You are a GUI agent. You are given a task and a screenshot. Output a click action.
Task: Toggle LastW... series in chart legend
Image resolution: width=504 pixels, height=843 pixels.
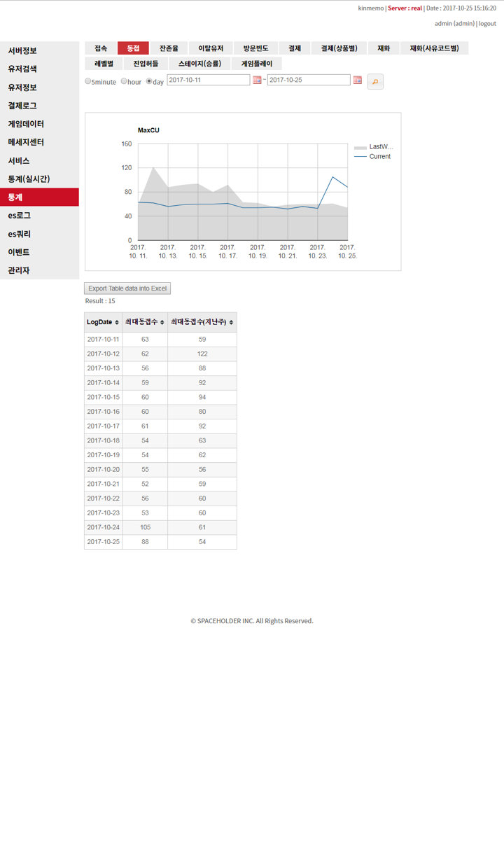[374, 147]
